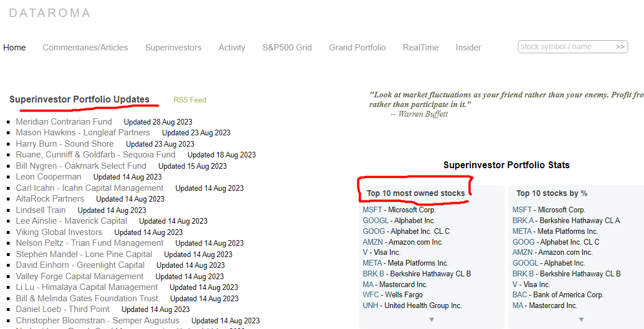Open the Superinvestors page
Screen dimensions: 644x329
pyautogui.click(x=174, y=48)
